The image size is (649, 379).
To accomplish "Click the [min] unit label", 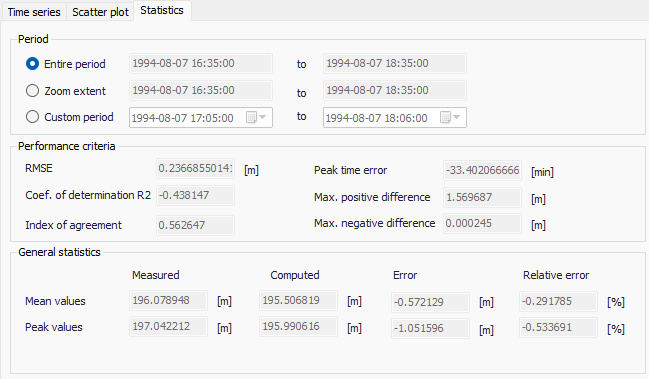I will pyautogui.click(x=542, y=172).
